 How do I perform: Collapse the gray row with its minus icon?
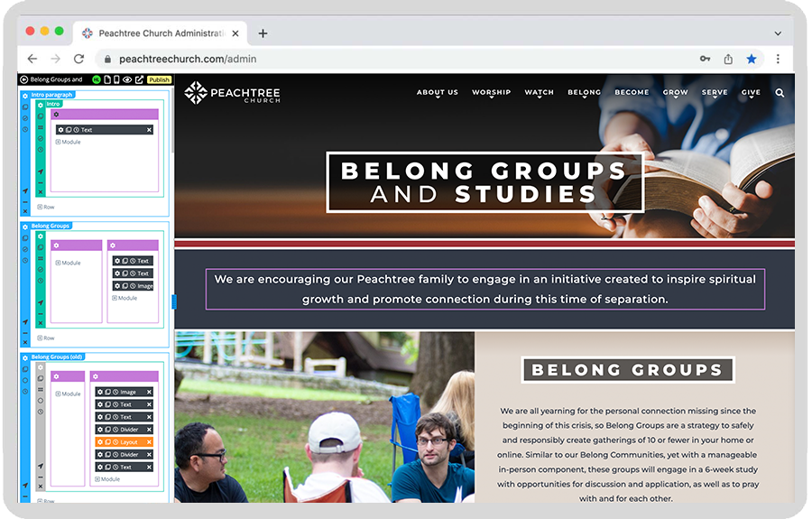[41, 477]
